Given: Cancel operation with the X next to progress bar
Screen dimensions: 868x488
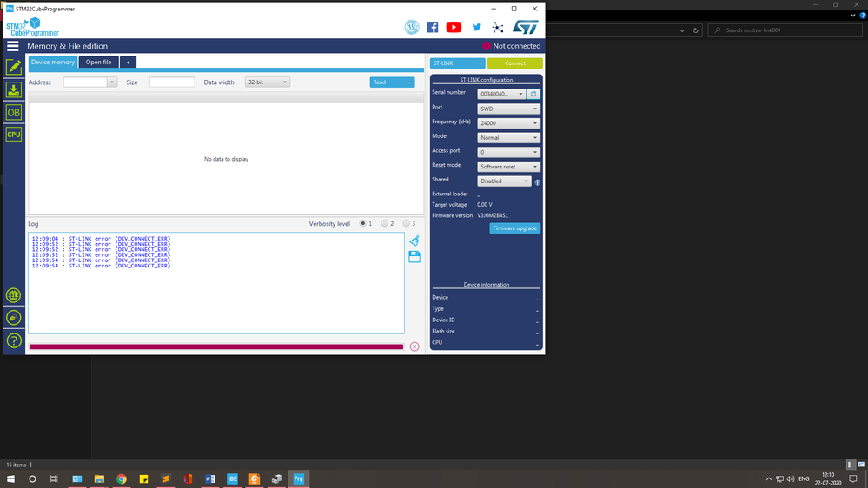Looking at the screenshot, I should [414, 346].
